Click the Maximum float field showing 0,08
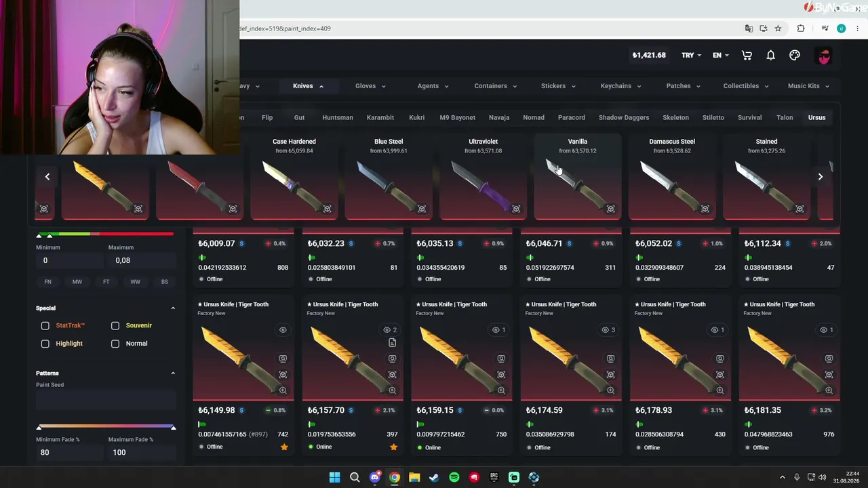Screen dimensions: 868x488 (x=141, y=260)
